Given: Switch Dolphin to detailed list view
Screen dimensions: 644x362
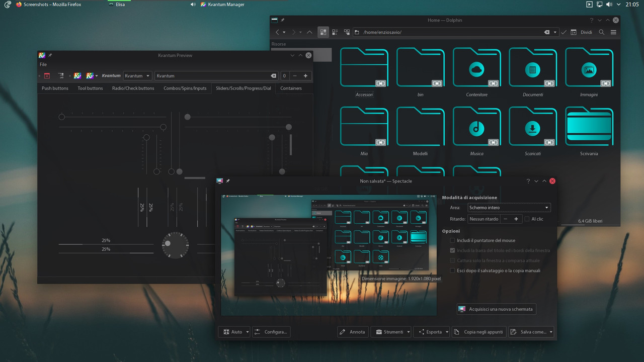Looking at the screenshot, I should point(335,32).
